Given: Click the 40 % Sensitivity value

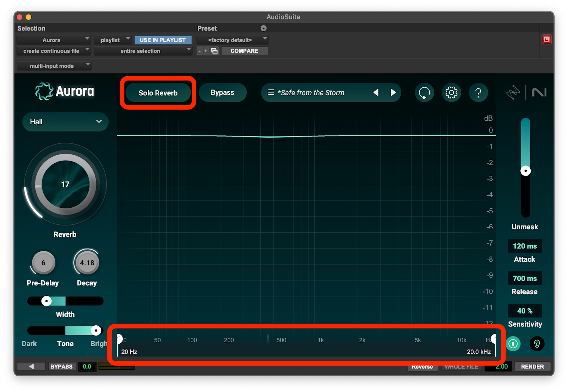Looking at the screenshot, I should click(525, 311).
